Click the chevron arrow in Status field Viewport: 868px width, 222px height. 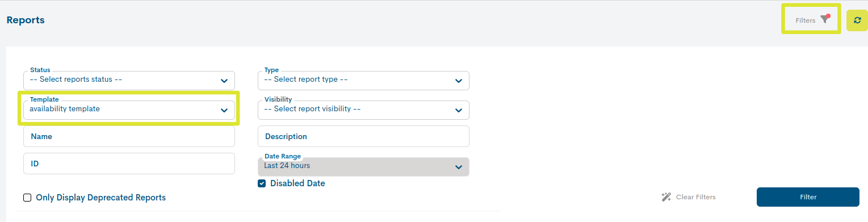coord(224,81)
